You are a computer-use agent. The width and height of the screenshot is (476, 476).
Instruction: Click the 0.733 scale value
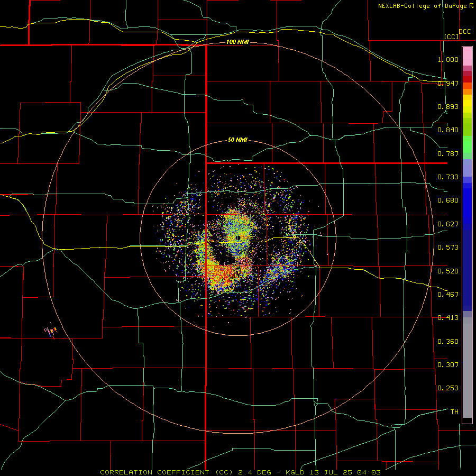click(448, 177)
